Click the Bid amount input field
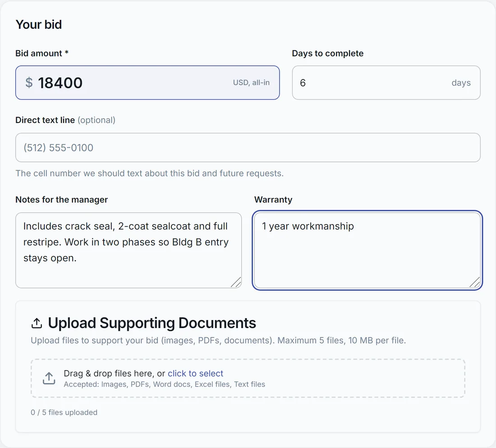This screenshot has height=448, width=496. [147, 82]
